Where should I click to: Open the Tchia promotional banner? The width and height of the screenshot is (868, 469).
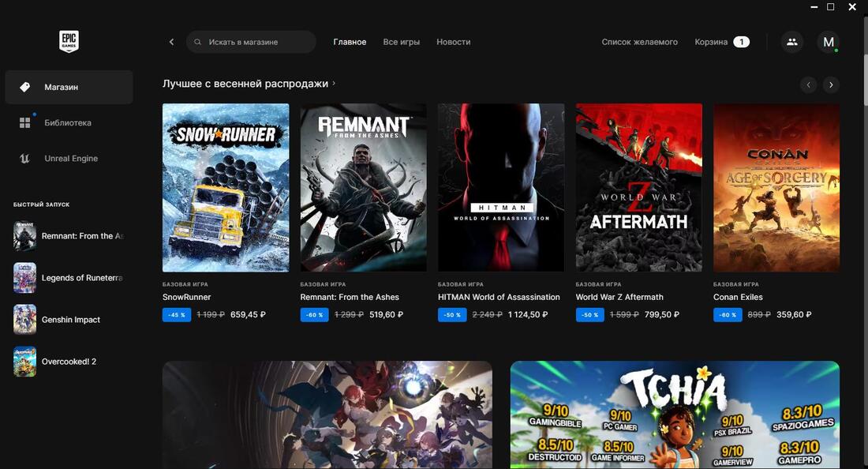coord(675,415)
